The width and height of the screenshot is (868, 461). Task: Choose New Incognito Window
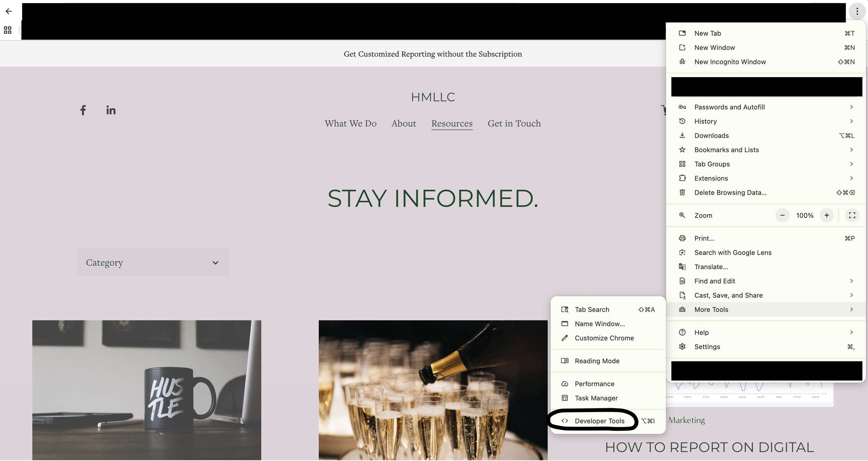click(730, 62)
